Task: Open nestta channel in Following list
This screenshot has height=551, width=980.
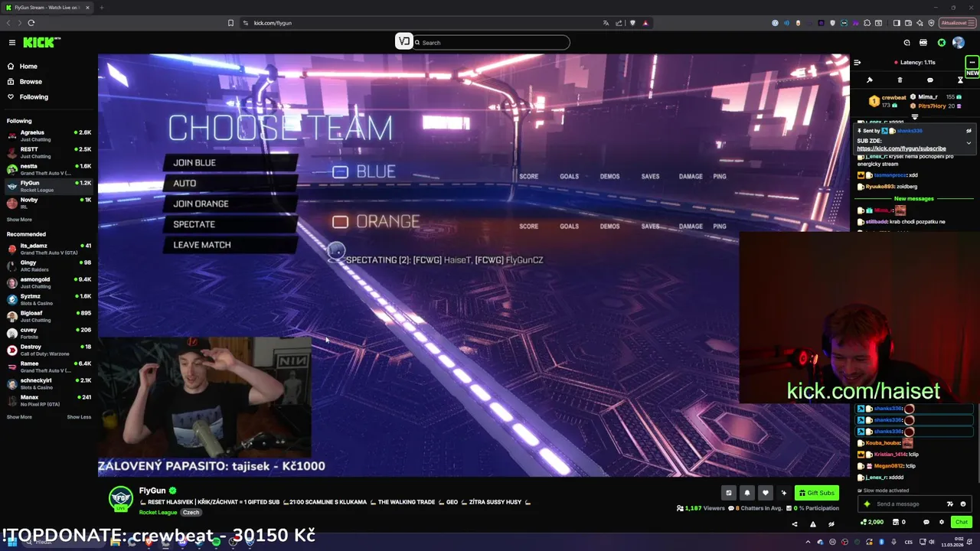Action: tap(49, 169)
